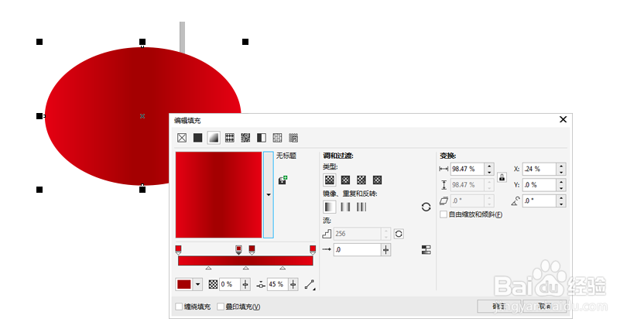The height and width of the screenshot is (329, 644).
Task: Click the Y offset .0 % field
Action: 540,185
